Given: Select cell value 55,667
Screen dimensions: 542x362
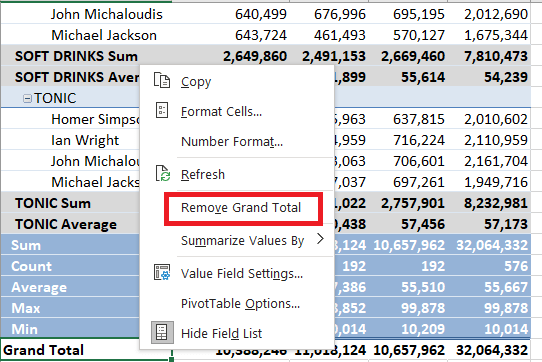Looking at the screenshot, I should point(506,287).
